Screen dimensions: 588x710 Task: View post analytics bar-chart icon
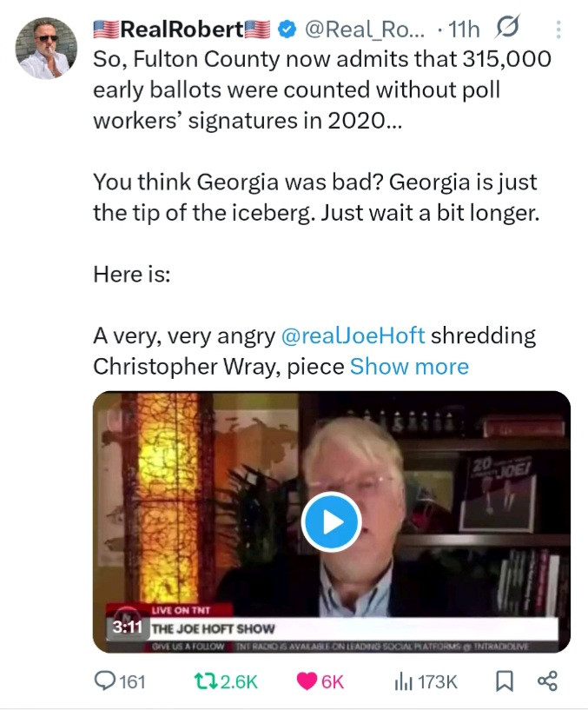click(401, 681)
